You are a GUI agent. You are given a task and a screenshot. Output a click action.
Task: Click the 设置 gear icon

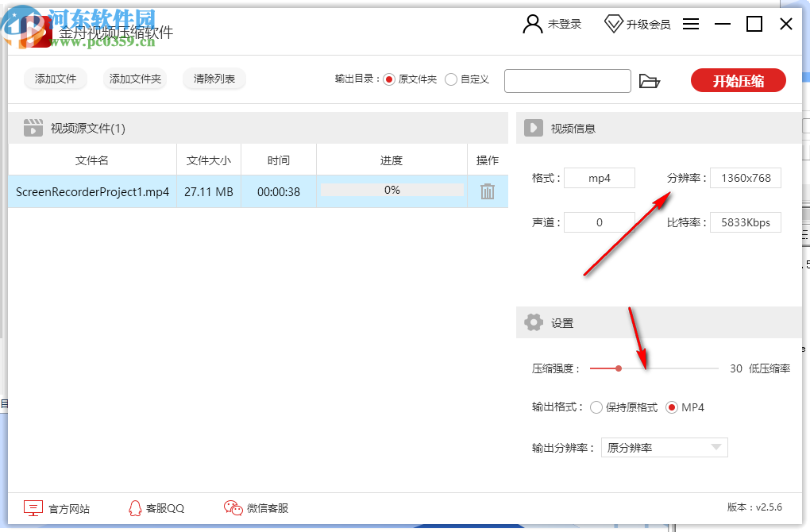pyautogui.click(x=534, y=322)
